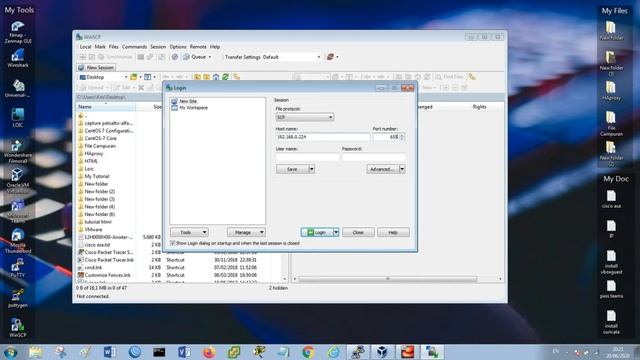The width and height of the screenshot is (640, 360).
Task: Click the Name column header in local panel
Action: pos(106,107)
